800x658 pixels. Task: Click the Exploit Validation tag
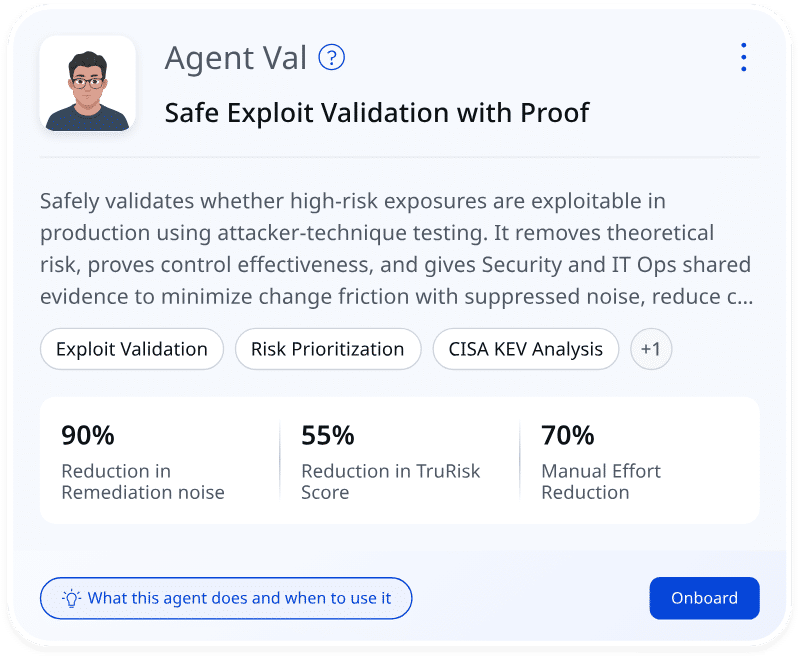pyautogui.click(x=132, y=349)
